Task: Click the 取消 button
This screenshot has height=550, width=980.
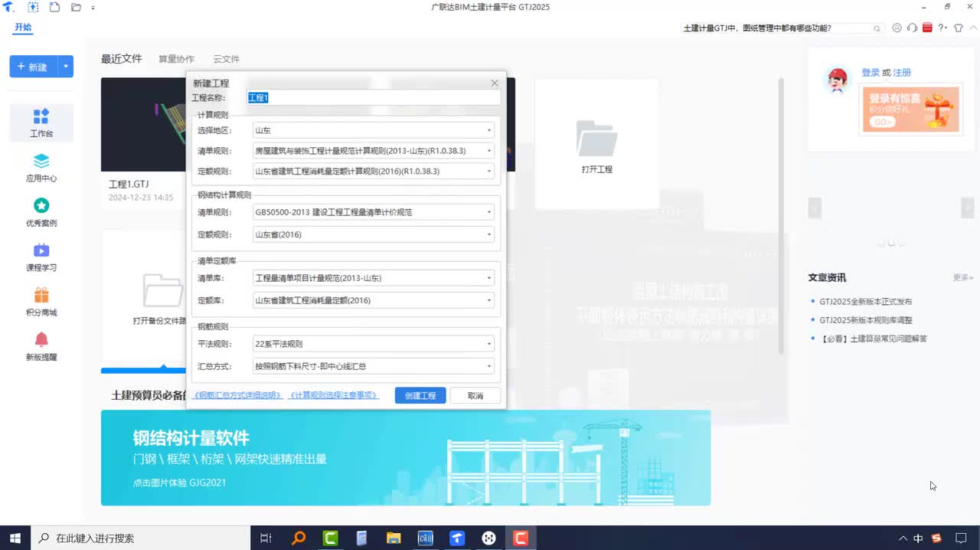Action: tap(475, 396)
